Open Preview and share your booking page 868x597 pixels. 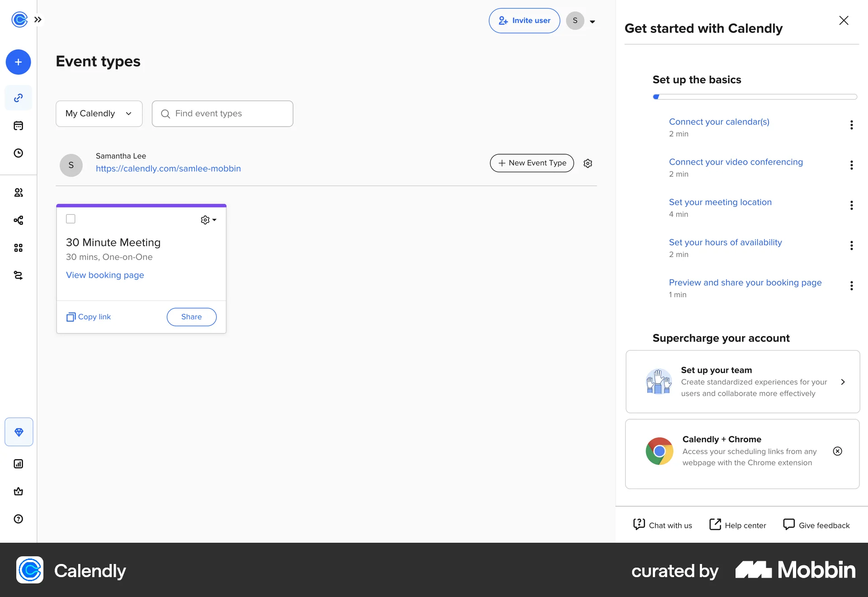click(x=745, y=283)
